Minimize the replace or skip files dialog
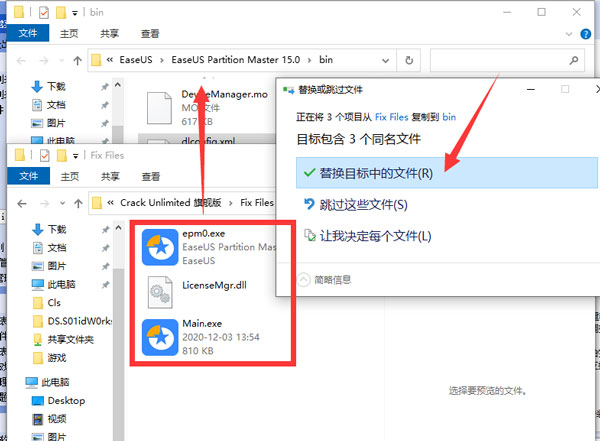The height and width of the screenshot is (441, 600). 531,90
